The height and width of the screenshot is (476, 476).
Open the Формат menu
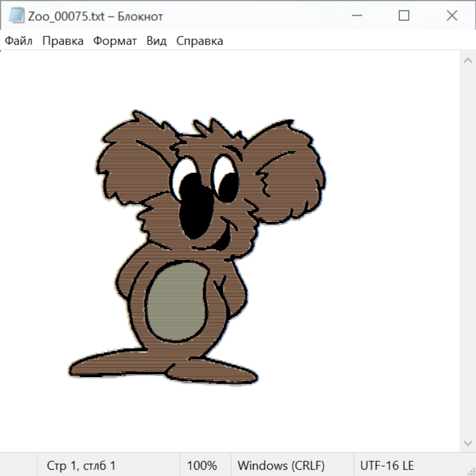115,41
